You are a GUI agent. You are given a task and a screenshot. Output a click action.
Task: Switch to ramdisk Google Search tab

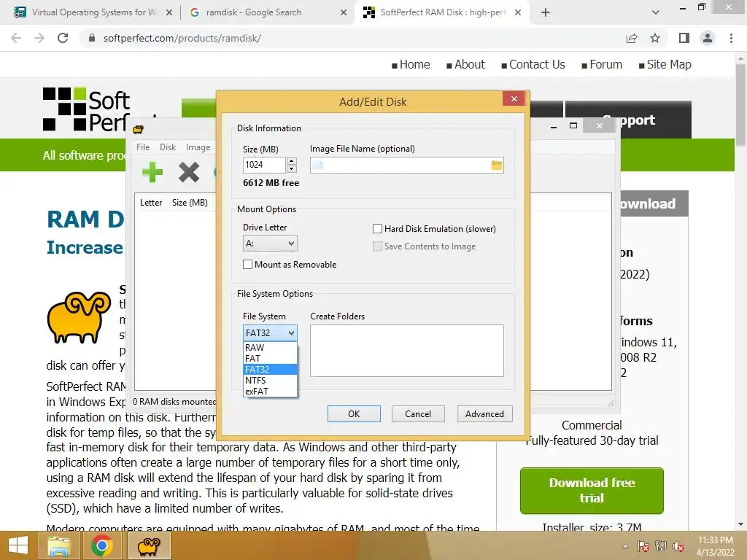[267, 12]
